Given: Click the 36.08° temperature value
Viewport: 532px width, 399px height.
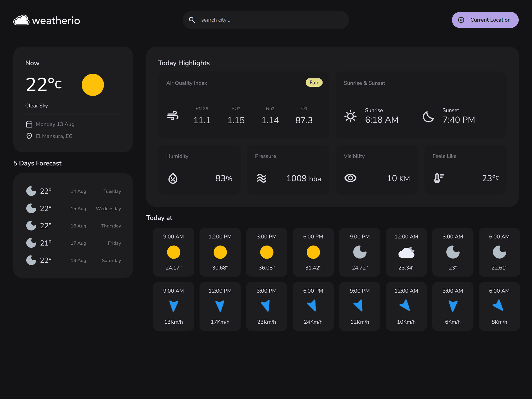Looking at the screenshot, I should click(267, 268).
